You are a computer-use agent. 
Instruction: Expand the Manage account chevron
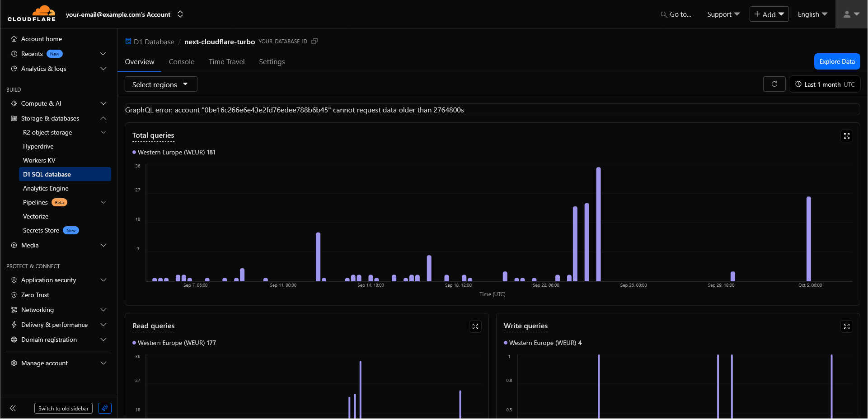pyautogui.click(x=103, y=363)
